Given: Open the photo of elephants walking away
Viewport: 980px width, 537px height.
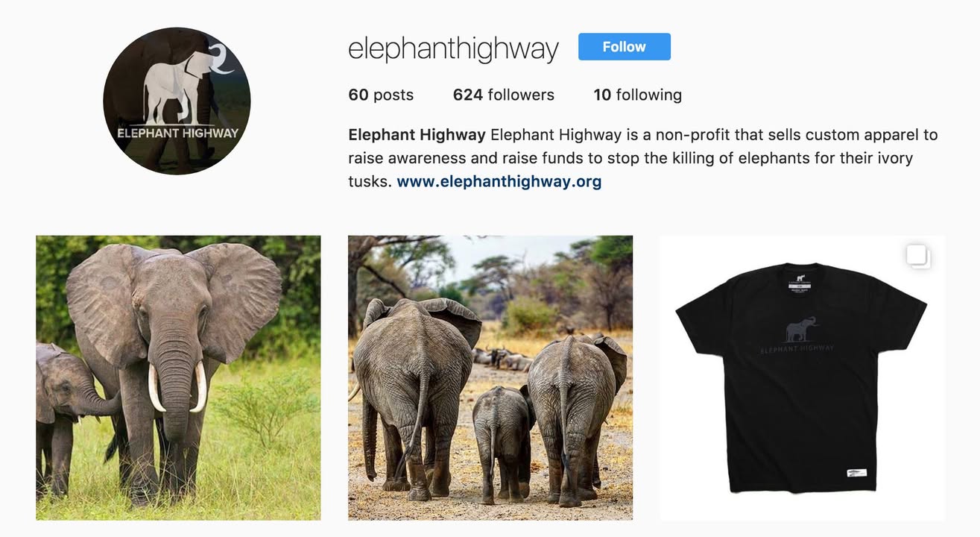Looking at the screenshot, I should pos(490,377).
